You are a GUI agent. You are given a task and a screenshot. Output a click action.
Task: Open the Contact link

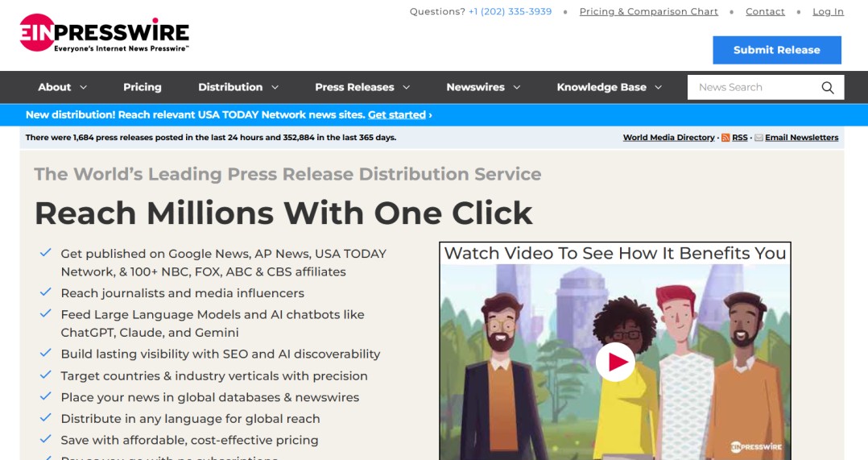[x=765, y=11]
